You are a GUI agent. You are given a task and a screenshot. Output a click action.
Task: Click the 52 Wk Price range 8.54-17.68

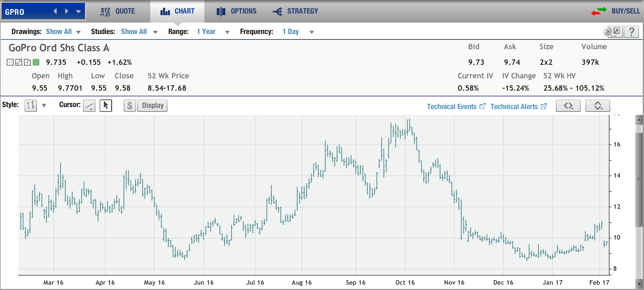pyautogui.click(x=167, y=88)
